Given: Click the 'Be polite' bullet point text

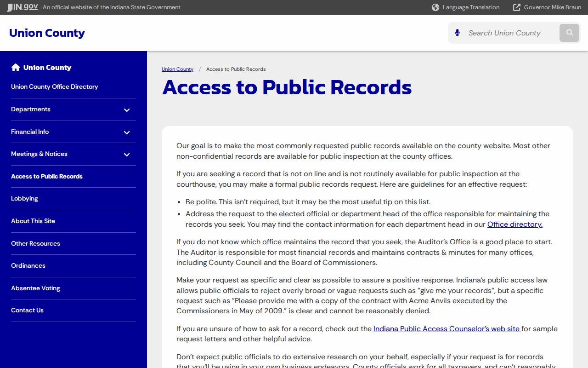Looking at the screenshot, I should click(308, 202).
